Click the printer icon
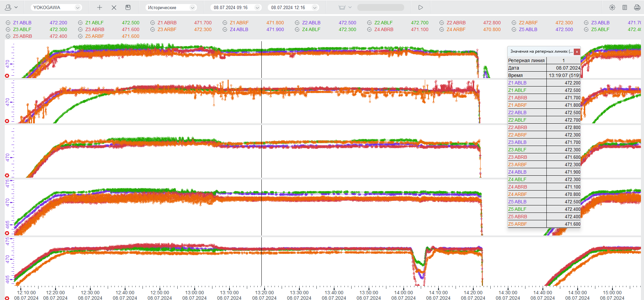This screenshot has width=644, height=300. pos(637,7)
